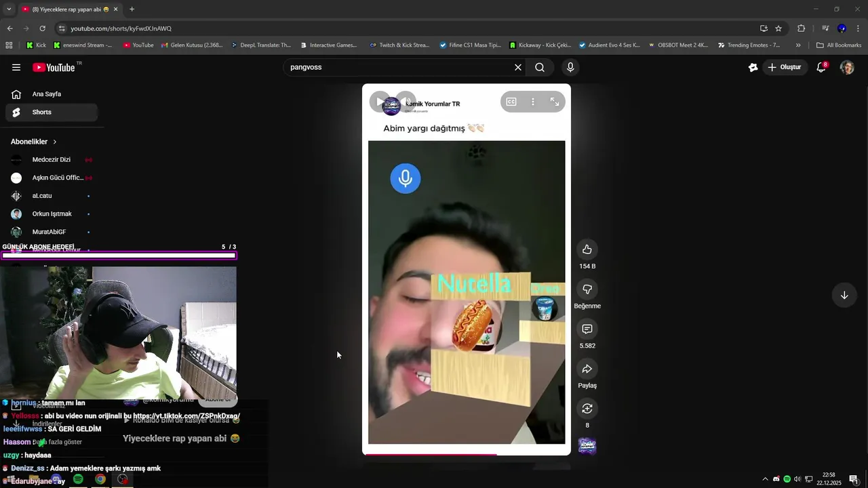868x488 pixels.
Task: Open the Gelen Kutusu bookmark
Action: (191, 45)
